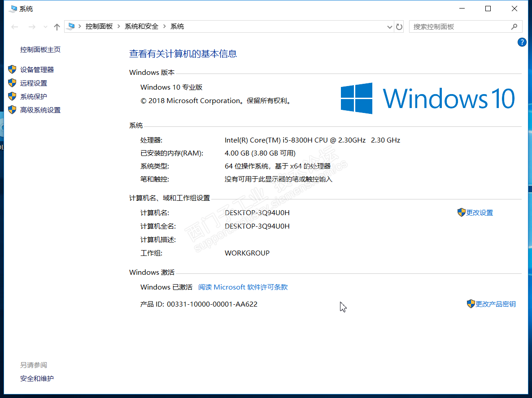Close the 系统 window
This screenshot has height=398, width=532.
[515, 9]
